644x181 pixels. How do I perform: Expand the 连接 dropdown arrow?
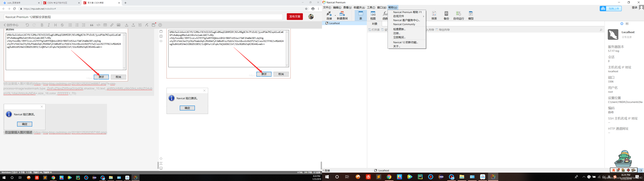335,15
